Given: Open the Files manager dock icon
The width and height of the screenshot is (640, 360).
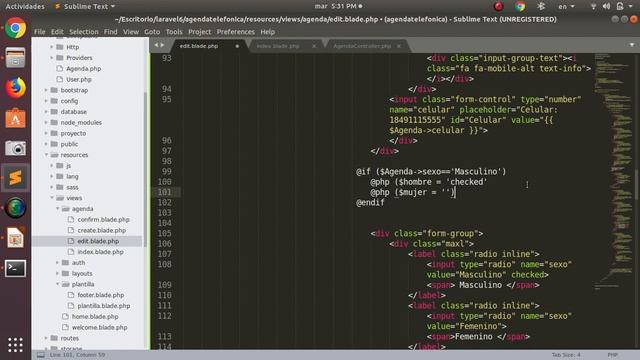Looking at the screenshot, I should click(x=16, y=58).
